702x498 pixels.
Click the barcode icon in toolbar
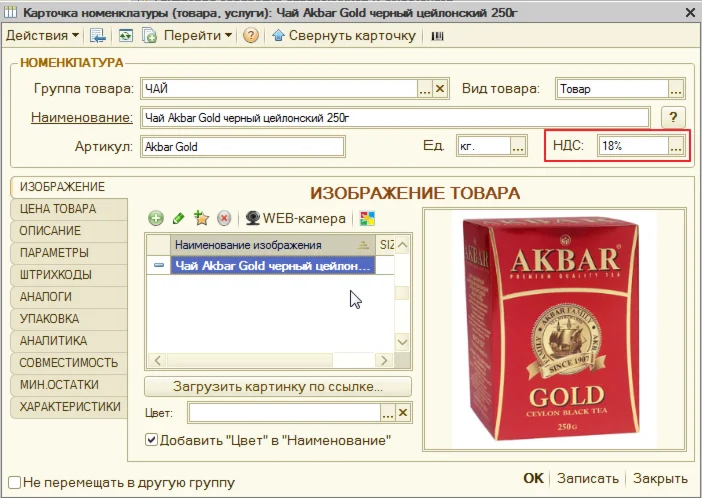point(437,36)
